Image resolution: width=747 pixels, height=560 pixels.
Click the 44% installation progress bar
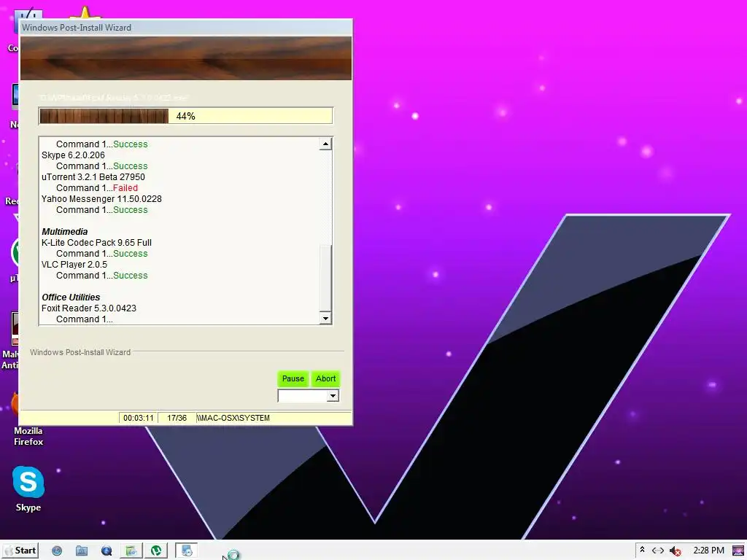click(185, 116)
